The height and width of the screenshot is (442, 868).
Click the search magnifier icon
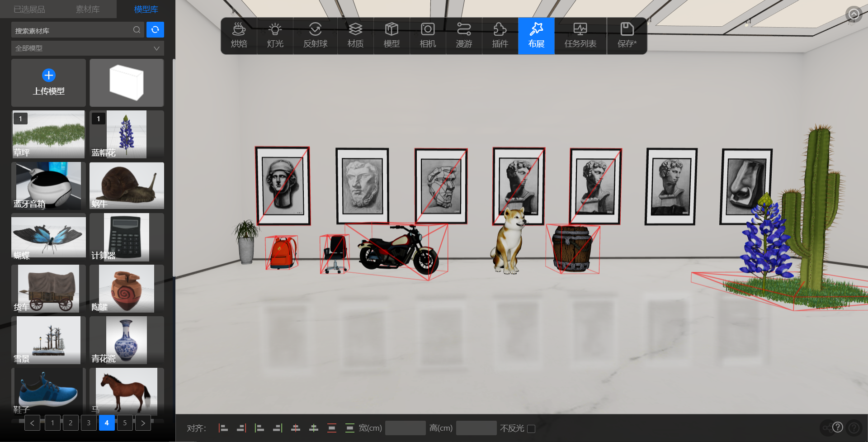pyautogui.click(x=137, y=30)
